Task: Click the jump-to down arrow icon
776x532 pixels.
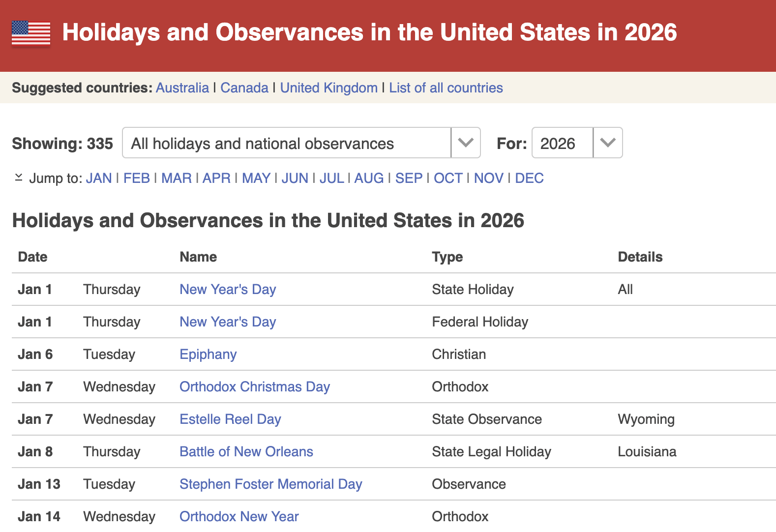Action: point(19,177)
